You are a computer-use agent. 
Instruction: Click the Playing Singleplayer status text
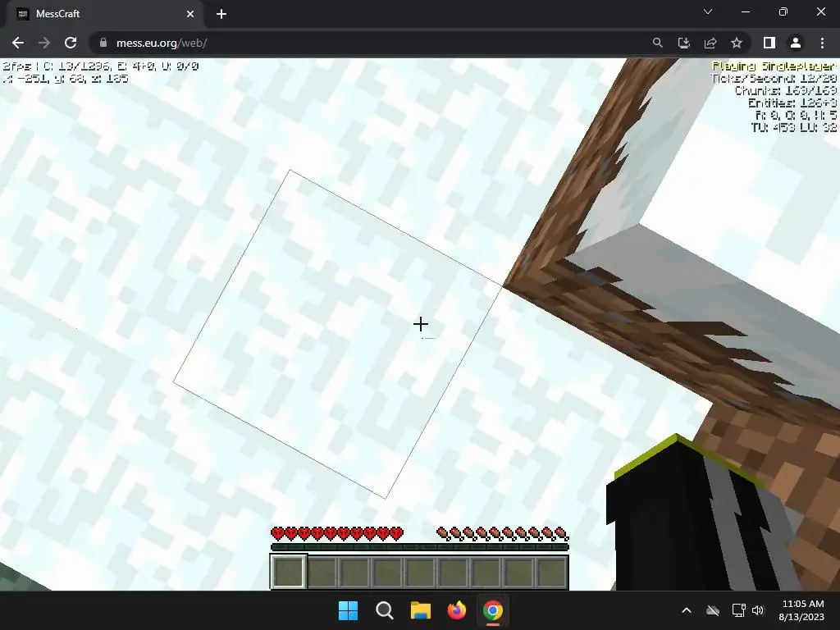pyautogui.click(x=774, y=66)
